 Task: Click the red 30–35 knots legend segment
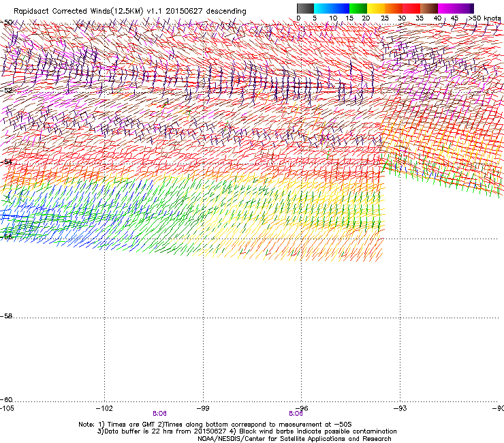click(411, 8)
